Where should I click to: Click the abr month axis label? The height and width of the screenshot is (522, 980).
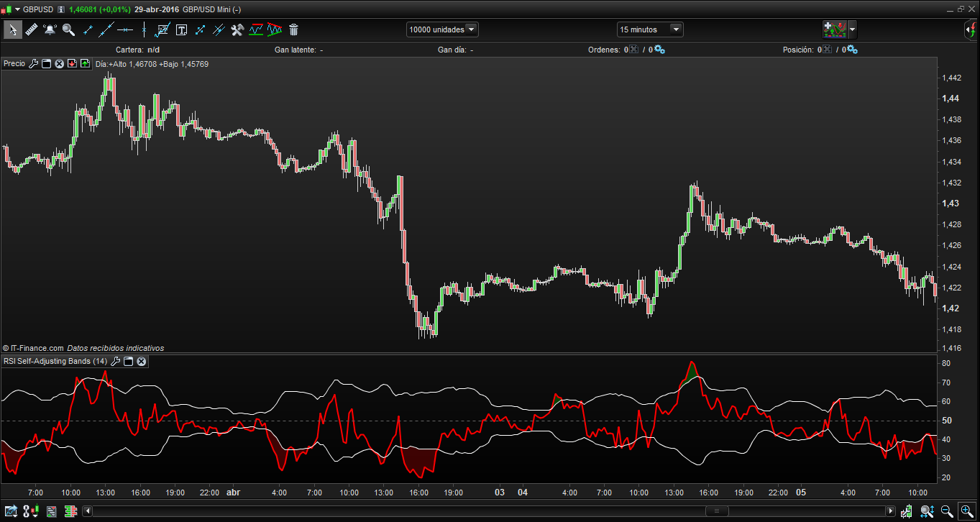coord(233,493)
